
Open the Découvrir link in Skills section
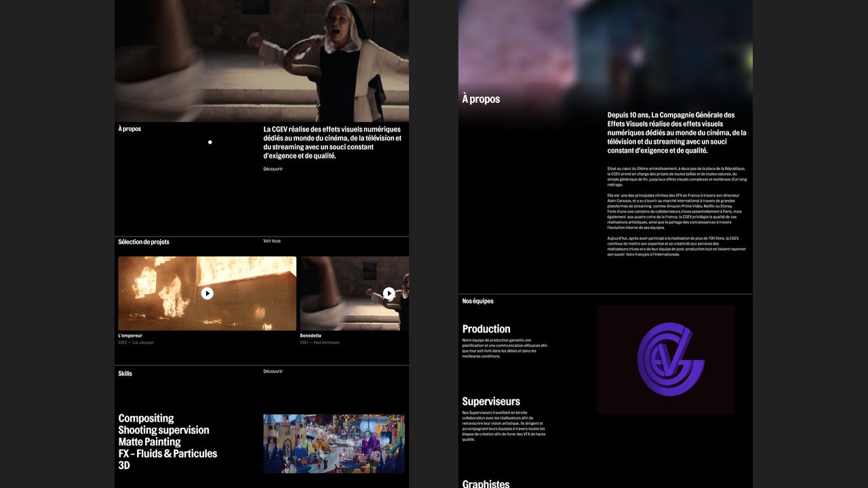(273, 371)
